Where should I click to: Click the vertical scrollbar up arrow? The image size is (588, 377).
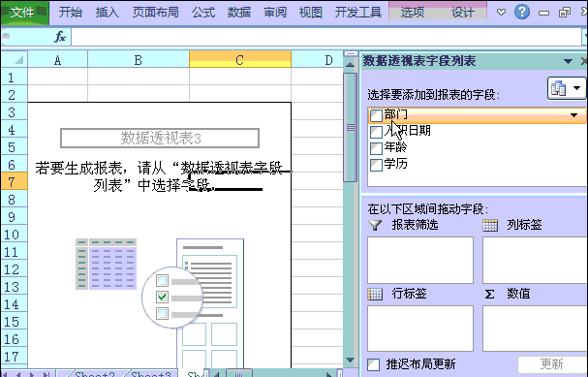350,65
